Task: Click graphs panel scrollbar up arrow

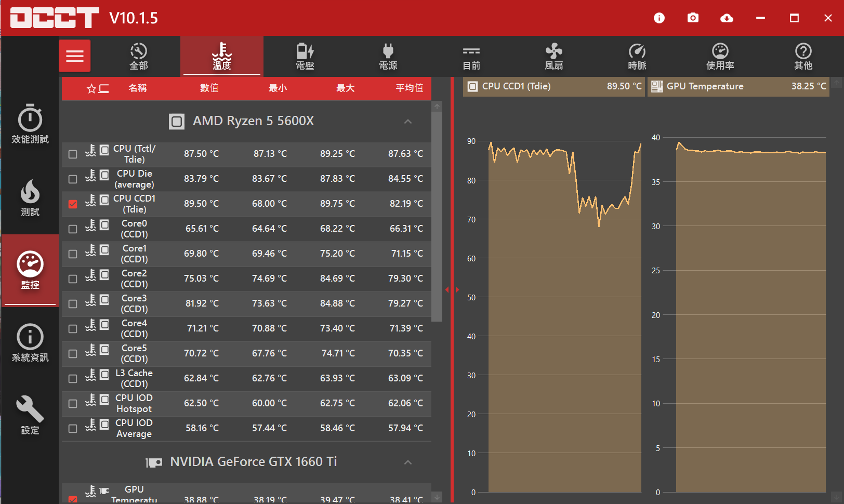Action: tap(837, 82)
